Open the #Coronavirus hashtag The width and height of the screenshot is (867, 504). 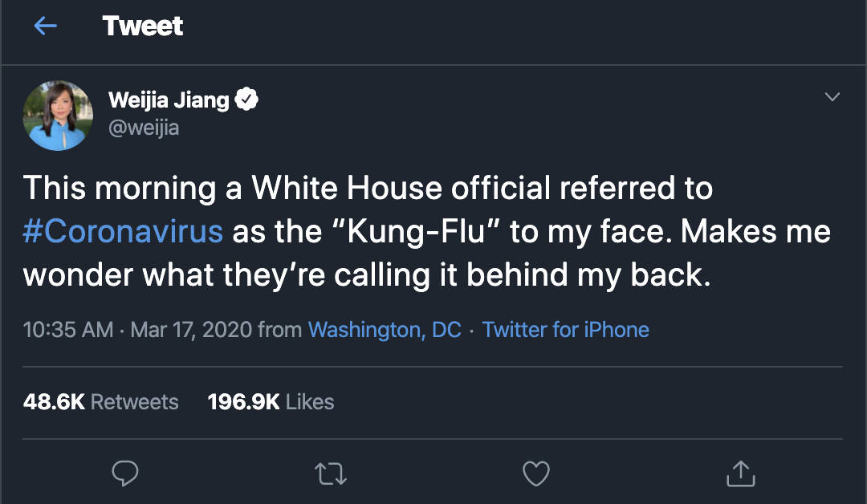click(123, 231)
